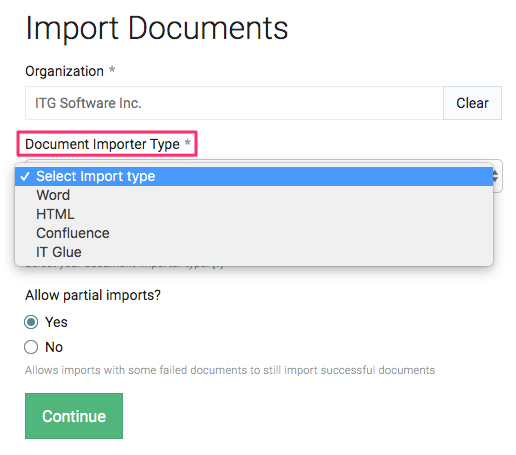
Task: Click the green Continue button
Action: tap(74, 416)
